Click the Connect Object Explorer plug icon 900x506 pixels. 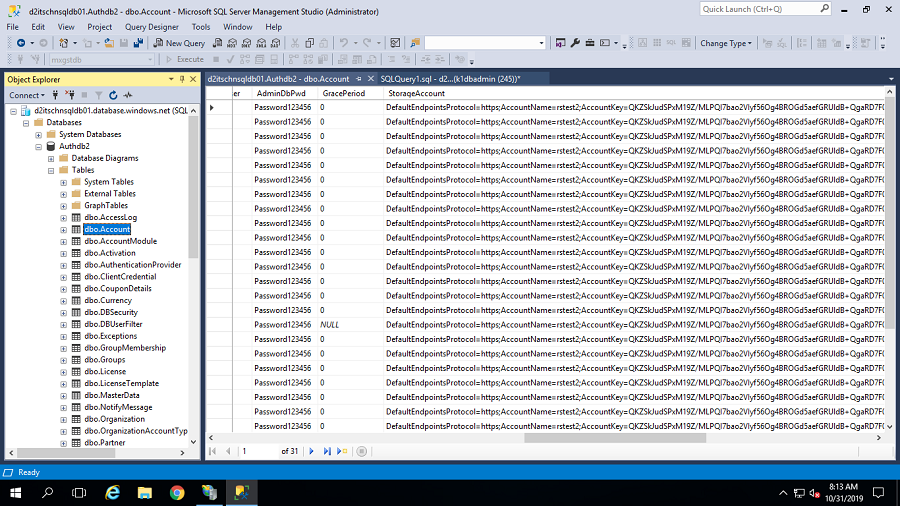click(56, 95)
